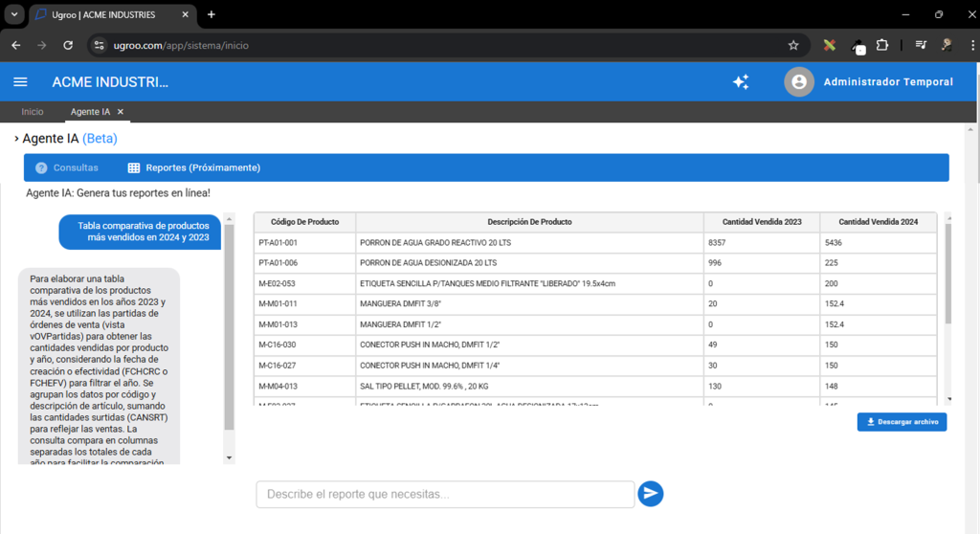980x534 pixels.
Task: Open the browser tab search dropdown
Action: pyautogui.click(x=14, y=14)
